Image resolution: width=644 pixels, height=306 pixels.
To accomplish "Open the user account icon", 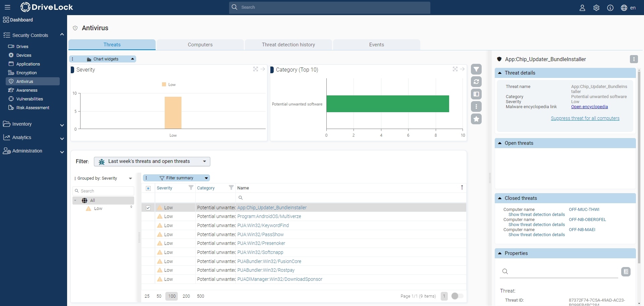I will [582, 8].
